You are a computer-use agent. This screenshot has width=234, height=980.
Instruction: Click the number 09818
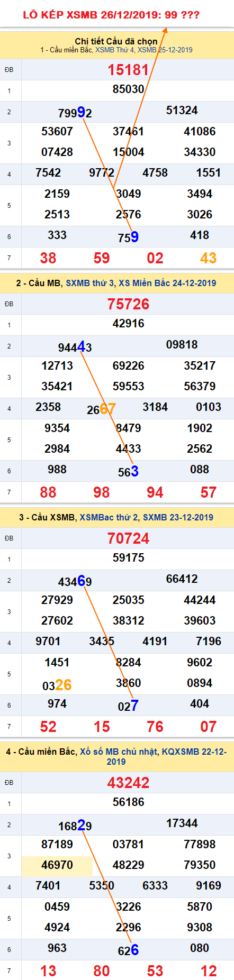point(182,344)
